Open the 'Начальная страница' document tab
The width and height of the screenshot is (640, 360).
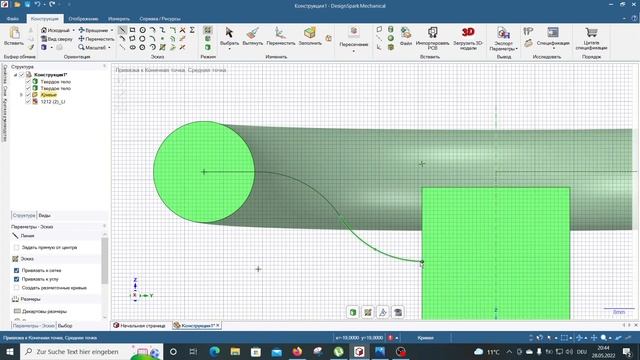[x=140, y=325]
